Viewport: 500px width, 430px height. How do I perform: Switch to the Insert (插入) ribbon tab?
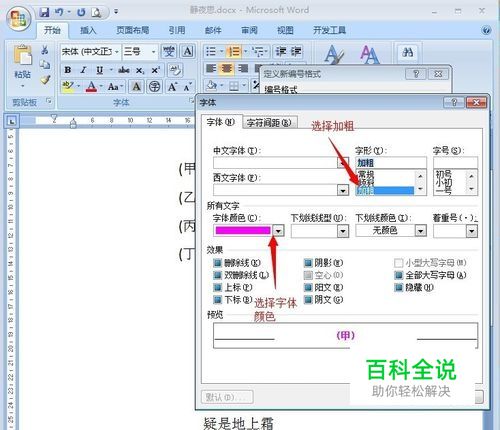coord(88,31)
